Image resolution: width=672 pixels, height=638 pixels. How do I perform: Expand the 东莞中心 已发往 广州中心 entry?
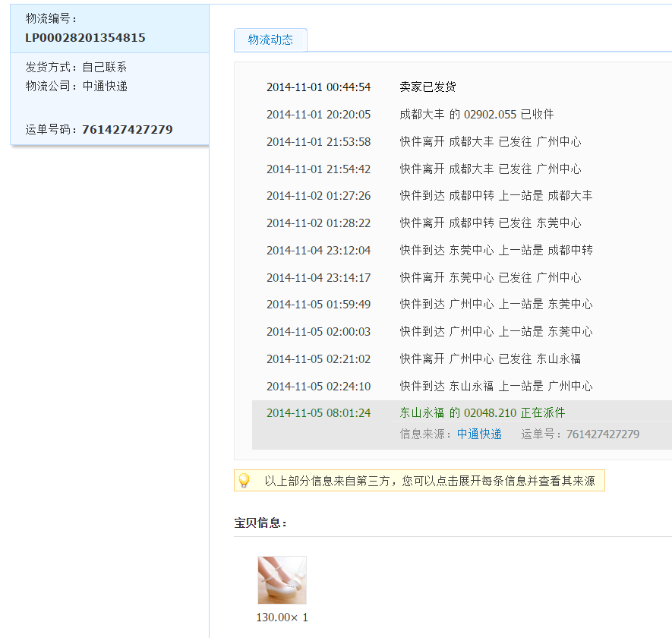490,278
